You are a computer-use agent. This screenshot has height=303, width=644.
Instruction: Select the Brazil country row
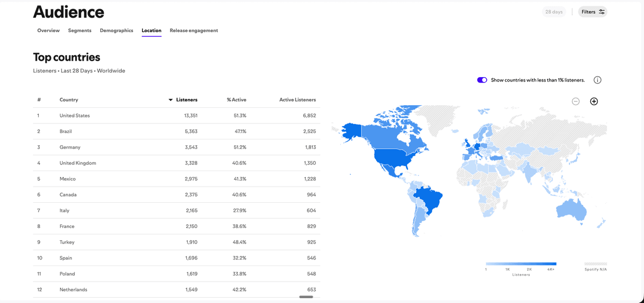177,131
